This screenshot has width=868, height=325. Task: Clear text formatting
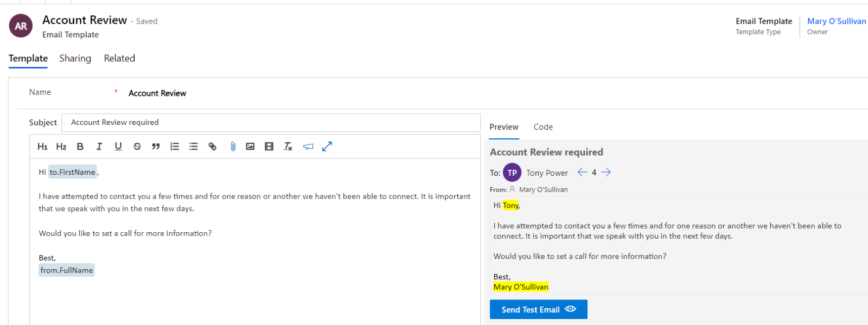(288, 146)
